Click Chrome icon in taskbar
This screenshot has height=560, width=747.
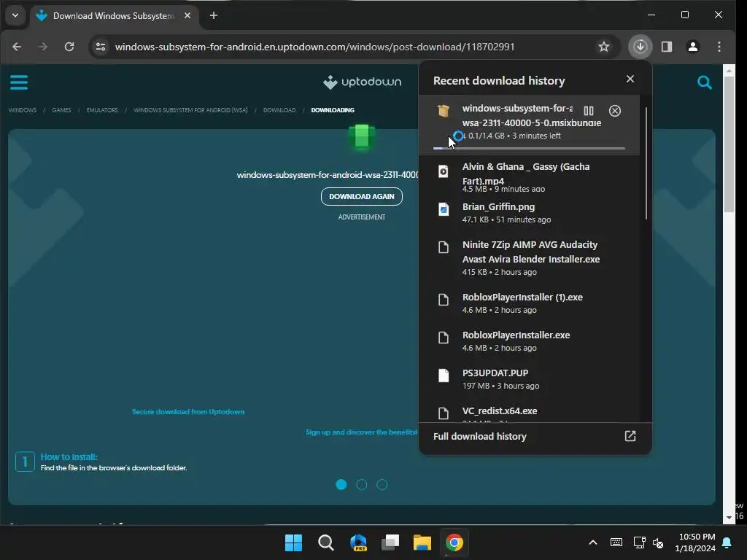click(x=454, y=542)
